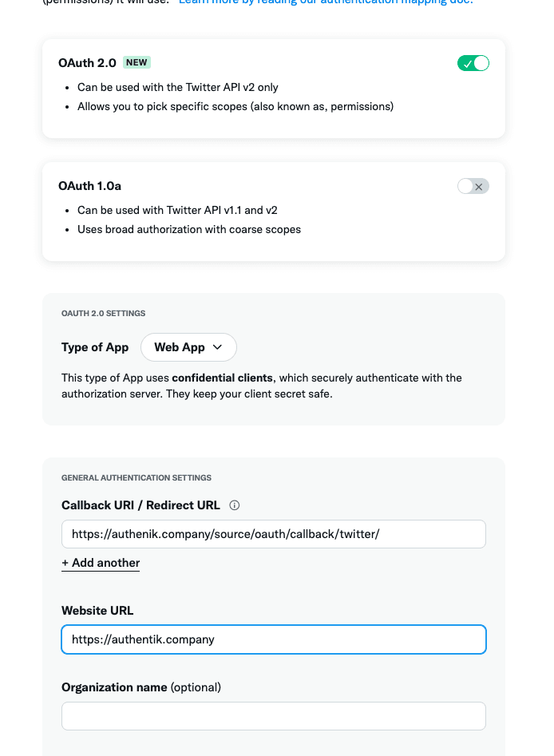Click the OAuth 2.0 card heading

click(x=87, y=62)
